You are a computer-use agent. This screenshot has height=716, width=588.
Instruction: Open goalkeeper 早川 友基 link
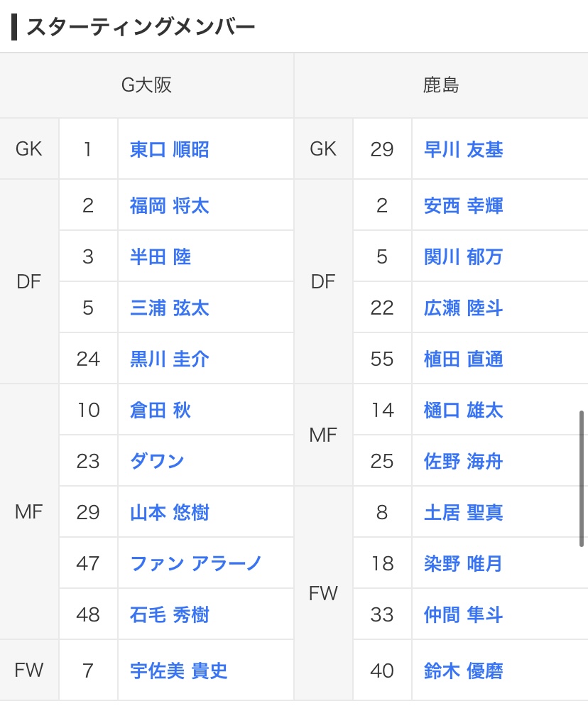[463, 149]
